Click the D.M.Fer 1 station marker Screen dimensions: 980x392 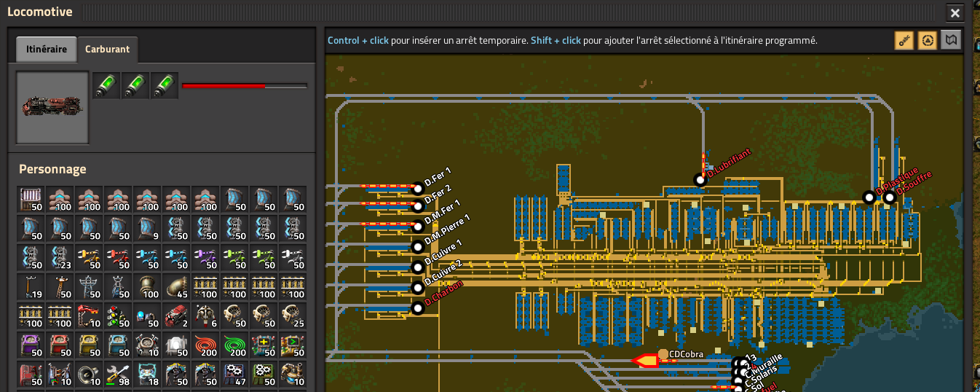(418, 227)
